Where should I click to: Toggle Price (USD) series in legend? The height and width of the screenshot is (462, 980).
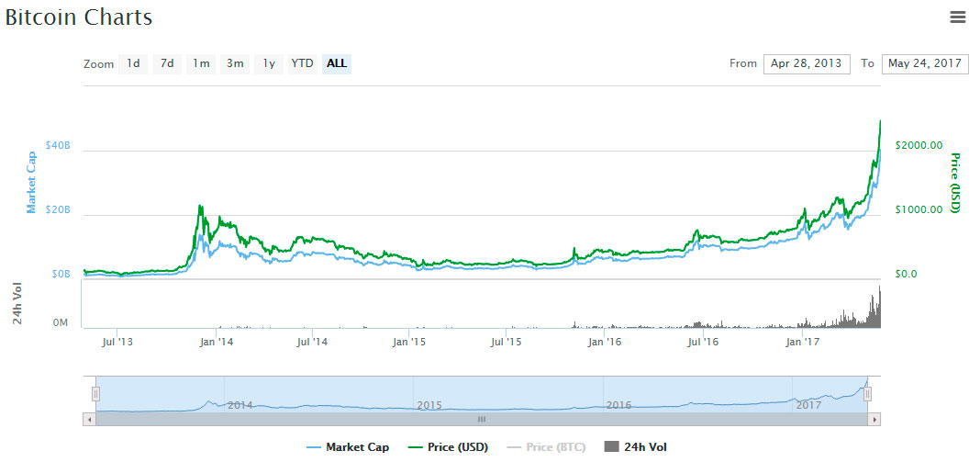coord(448,447)
